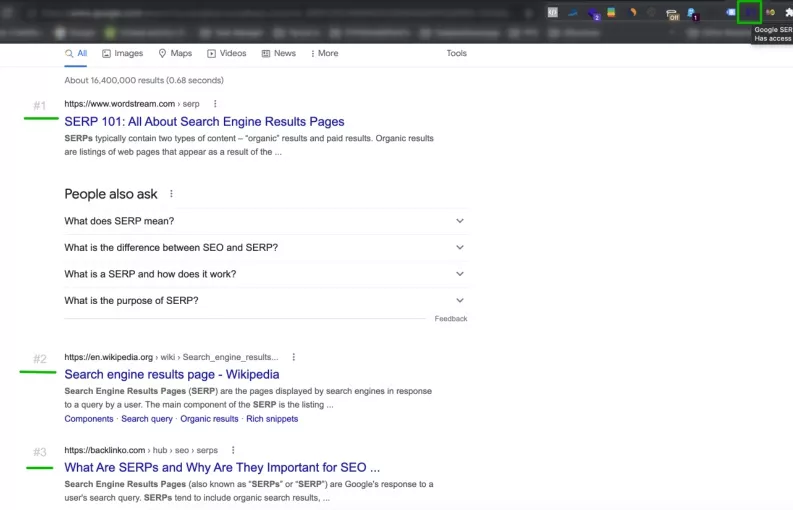793x510 pixels.
Task: Switch to the News tab
Action: (279, 54)
